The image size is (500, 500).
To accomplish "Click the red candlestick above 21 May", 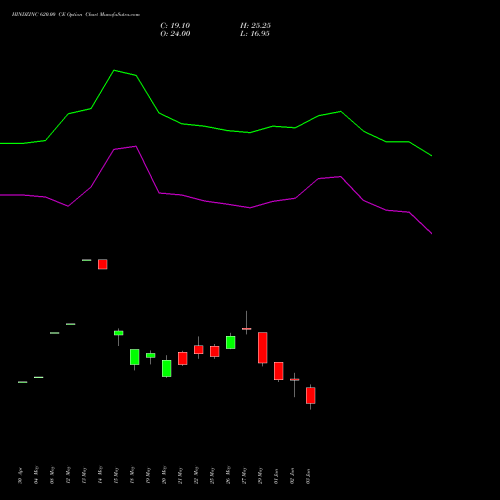I will 183,358.
